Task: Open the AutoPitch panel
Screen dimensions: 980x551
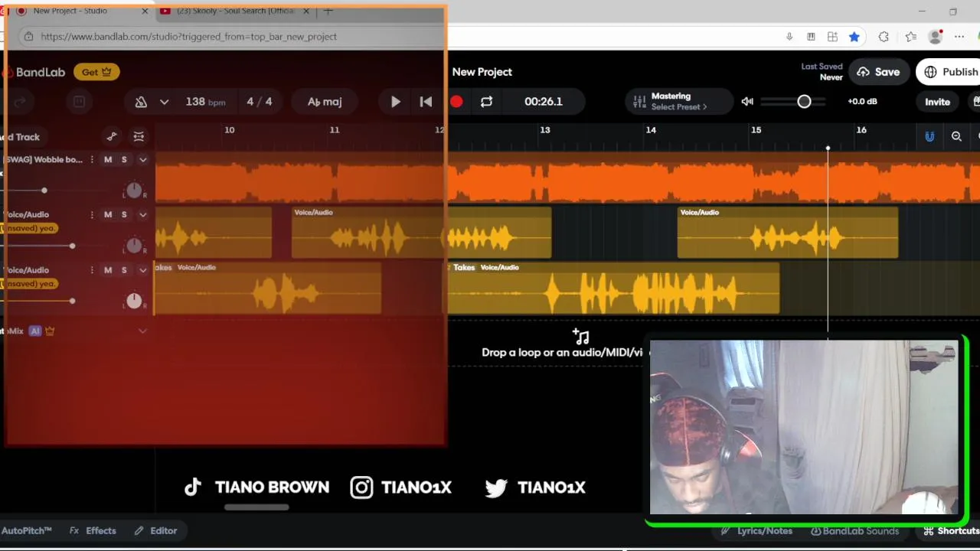Action: pos(26,530)
